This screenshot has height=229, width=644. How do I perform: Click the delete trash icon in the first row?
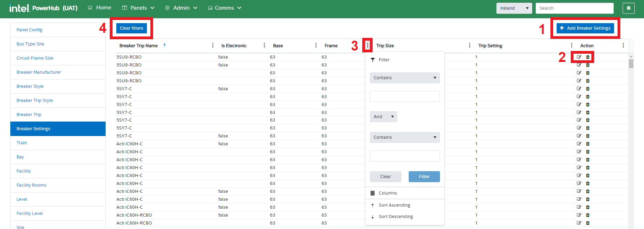tap(588, 57)
